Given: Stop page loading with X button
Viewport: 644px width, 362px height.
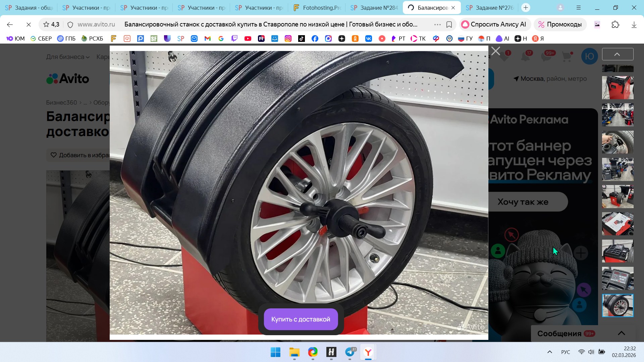Looking at the screenshot, I should (x=29, y=24).
